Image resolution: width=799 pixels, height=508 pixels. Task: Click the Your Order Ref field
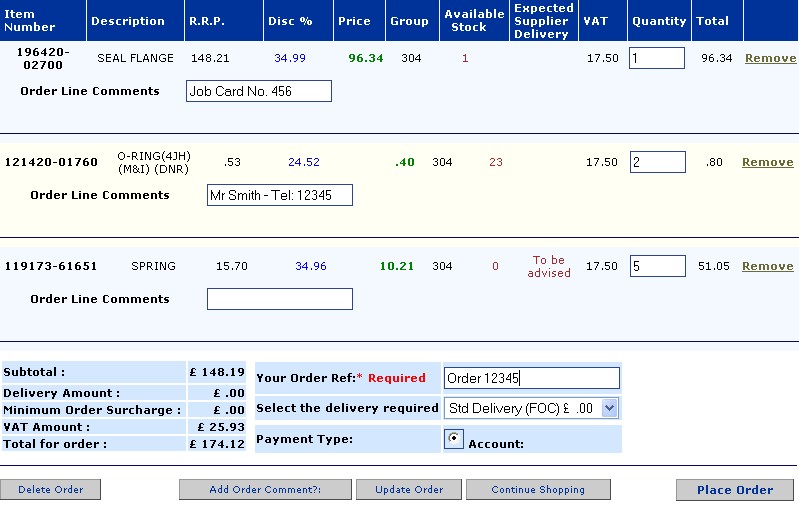(531, 378)
